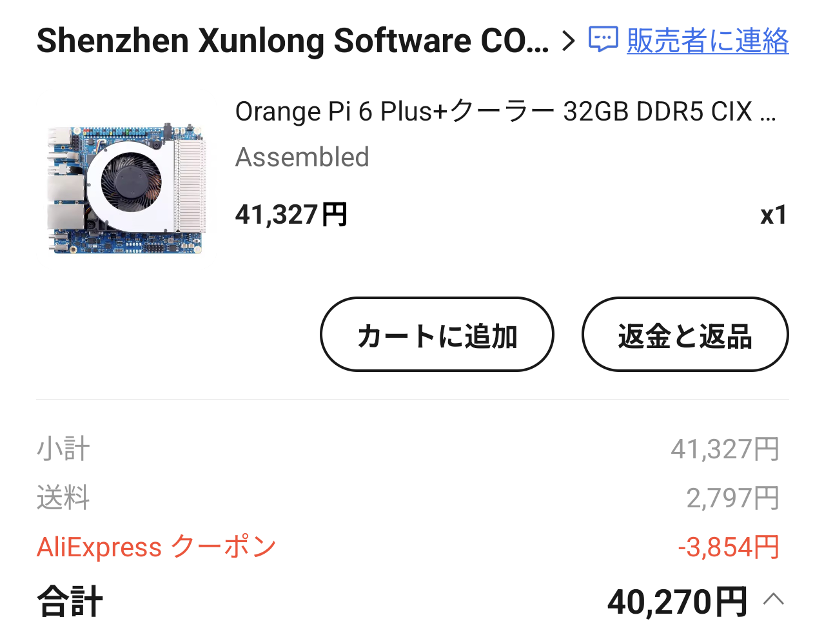Tap the x1 quantity indicator

pos(774,215)
